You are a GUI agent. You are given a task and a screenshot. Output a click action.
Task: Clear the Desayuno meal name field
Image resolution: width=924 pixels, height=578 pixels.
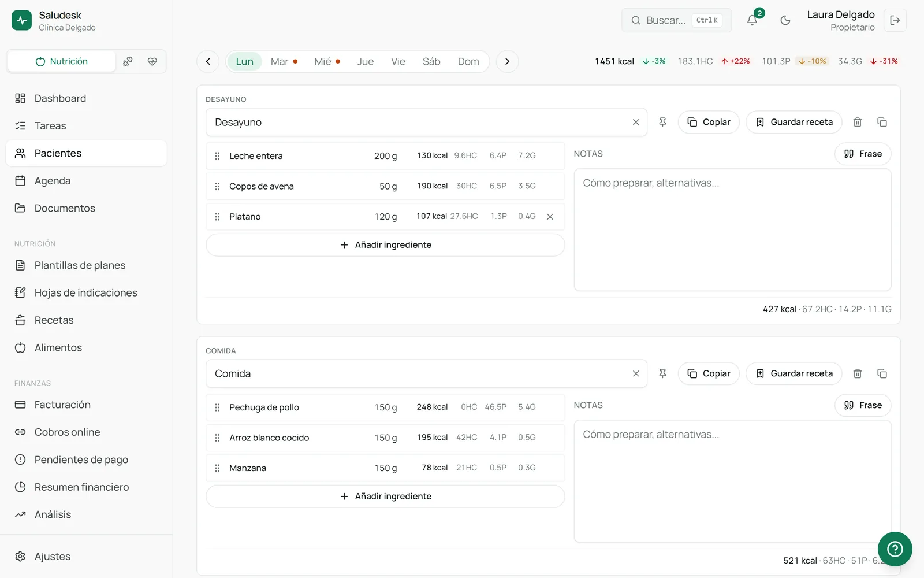pos(636,122)
